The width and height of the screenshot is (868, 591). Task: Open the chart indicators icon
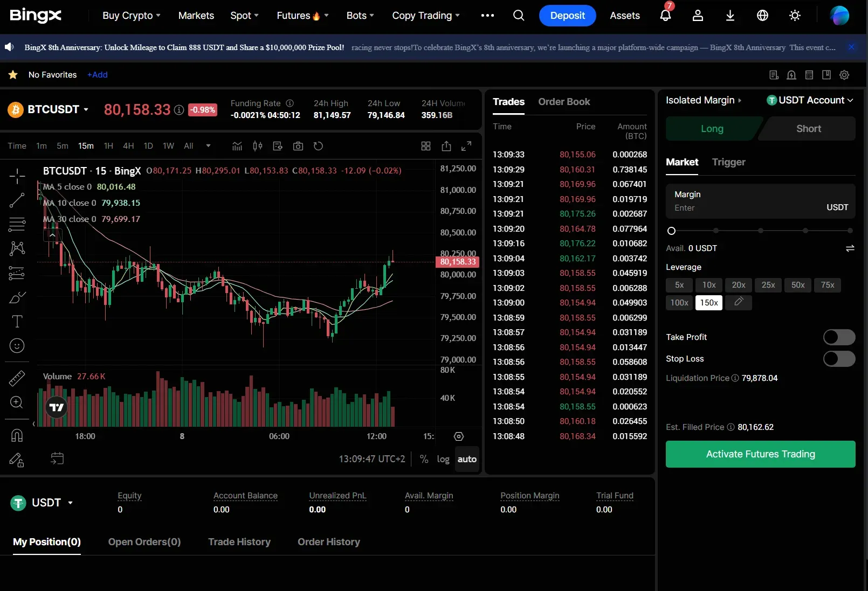(x=237, y=146)
